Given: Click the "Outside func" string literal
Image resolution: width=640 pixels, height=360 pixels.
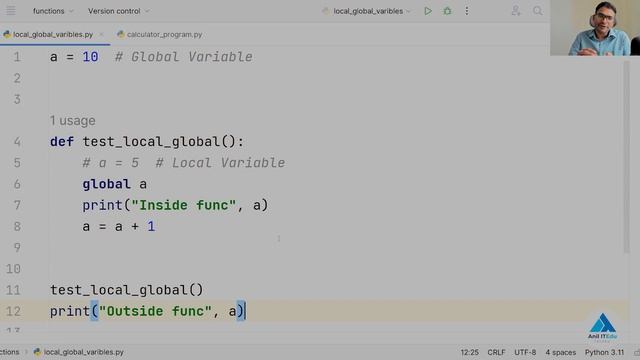Looking at the screenshot, I should pyautogui.click(x=155, y=311).
